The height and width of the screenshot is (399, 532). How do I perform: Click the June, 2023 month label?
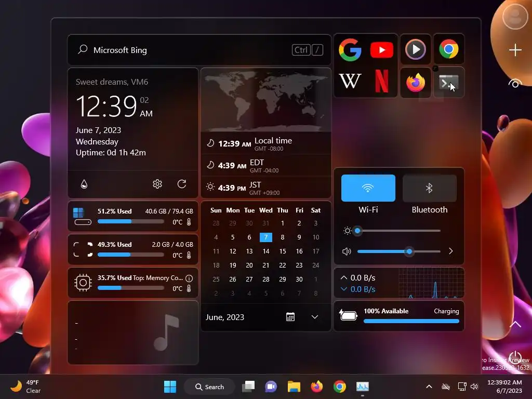(224, 317)
